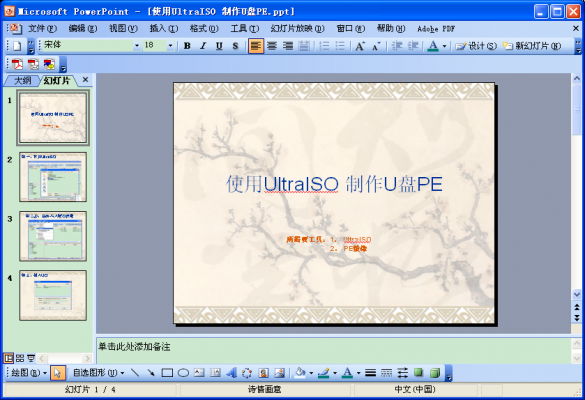
Task: Select the Select Objects arrow tool
Action: pos(57,372)
